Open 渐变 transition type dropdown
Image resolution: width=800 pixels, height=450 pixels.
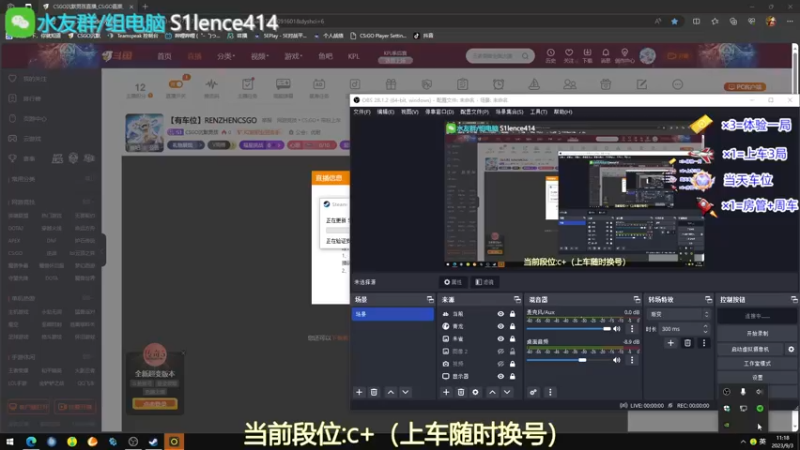coord(678,314)
